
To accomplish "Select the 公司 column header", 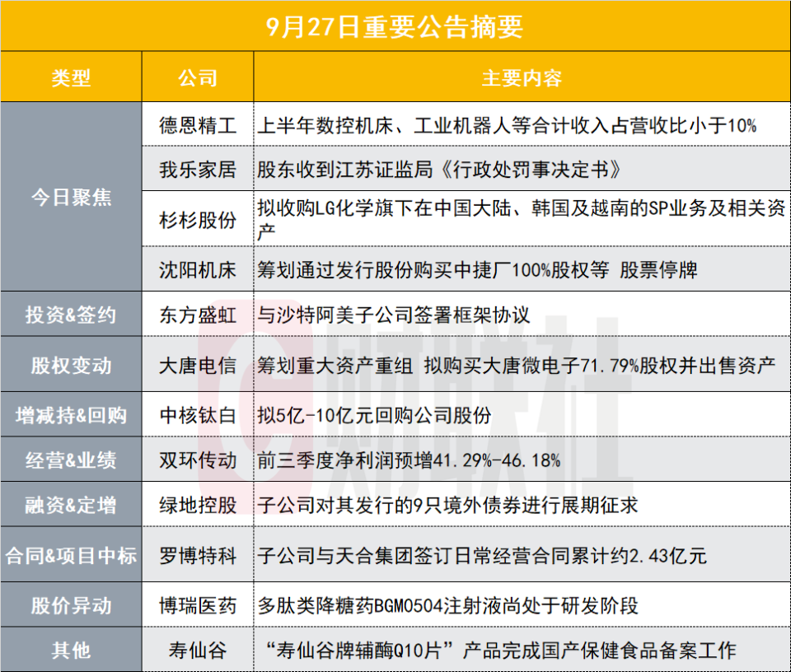I will pos(198,77).
